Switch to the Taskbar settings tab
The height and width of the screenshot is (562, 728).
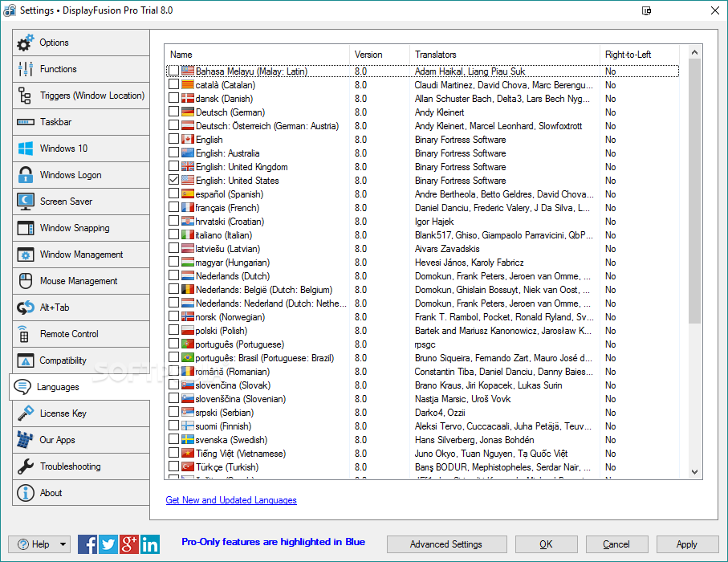coord(81,122)
